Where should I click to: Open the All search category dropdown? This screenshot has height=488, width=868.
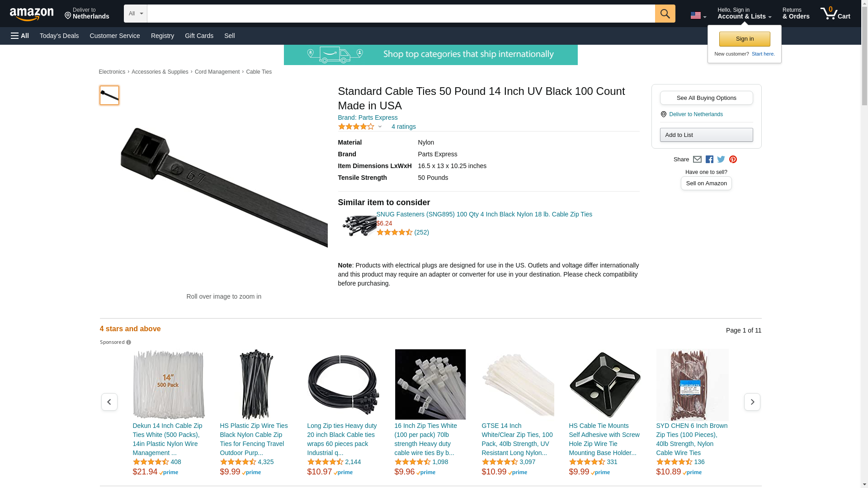coord(135,14)
